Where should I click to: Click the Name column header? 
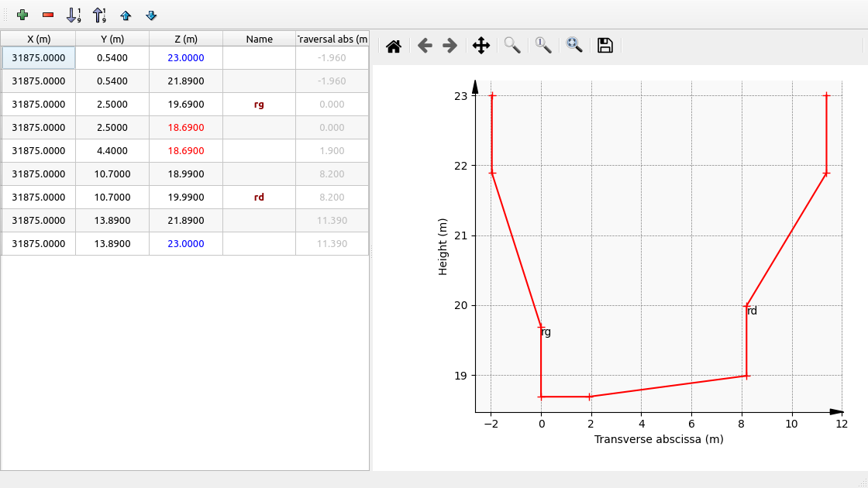(x=259, y=39)
